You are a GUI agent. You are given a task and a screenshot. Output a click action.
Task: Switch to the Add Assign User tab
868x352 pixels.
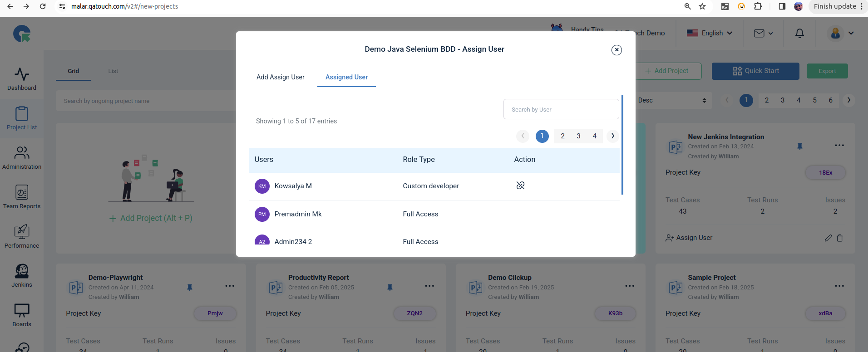[281, 77]
